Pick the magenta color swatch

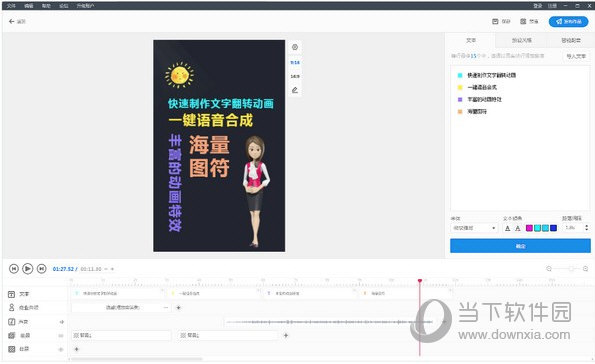point(529,228)
